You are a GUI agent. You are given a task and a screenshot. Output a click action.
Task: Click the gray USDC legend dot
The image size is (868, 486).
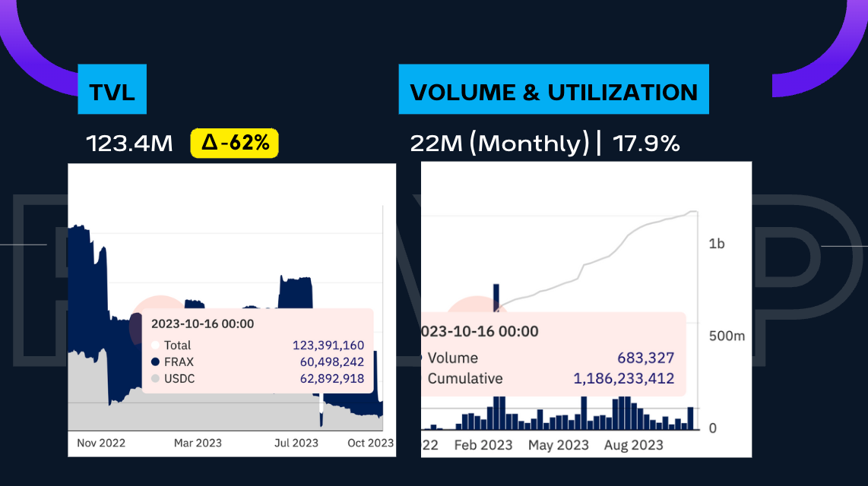click(156, 379)
